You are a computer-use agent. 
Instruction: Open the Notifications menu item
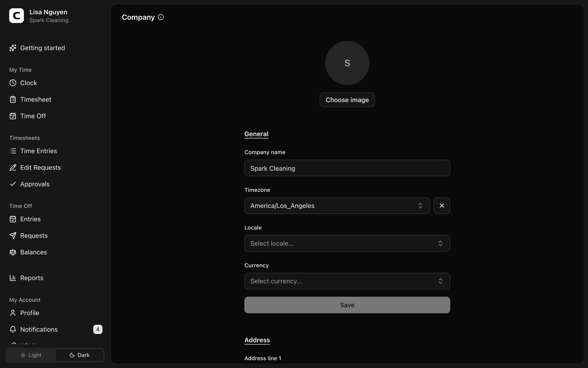(x=55, y=330)
